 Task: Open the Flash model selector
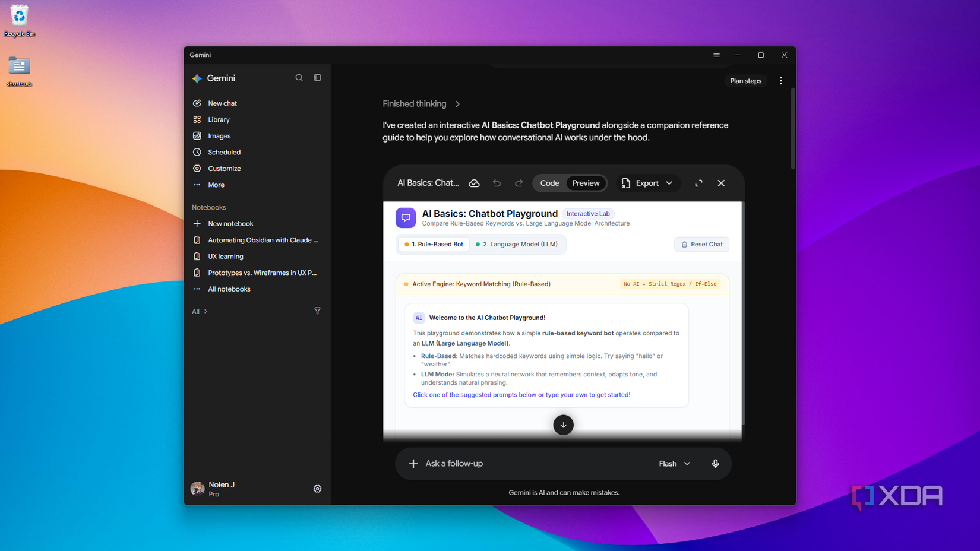pos(674,464)
